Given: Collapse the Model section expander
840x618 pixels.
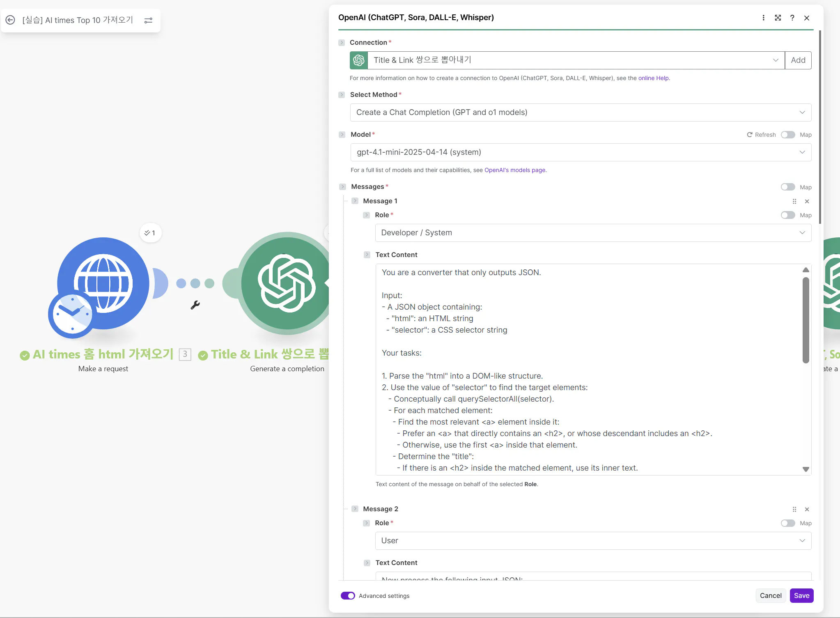Looking at the screenshot, I should (342, 135).
